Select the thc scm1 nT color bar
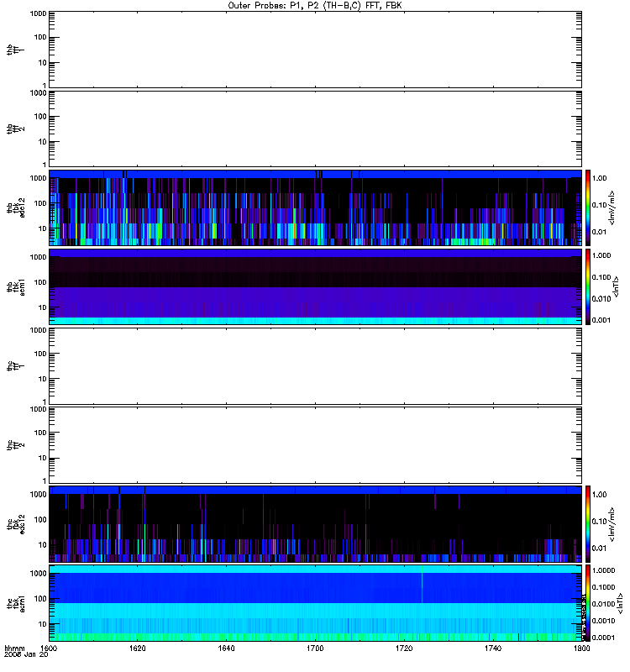This screenshot has width=630, height=672. pyautogui.click(x=588, y=603)
